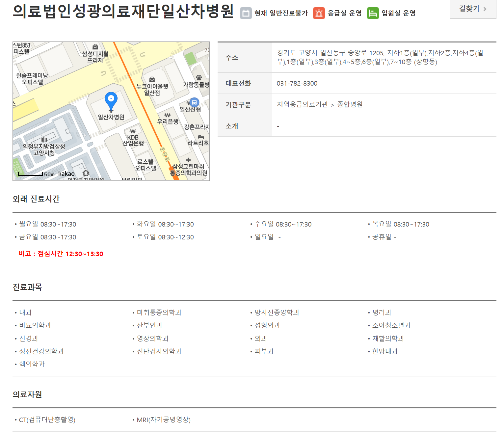The height and width of the screenshot is (437, 504).
Task: Click 핵의학과 department entry
Action: (x=32, y=364)
